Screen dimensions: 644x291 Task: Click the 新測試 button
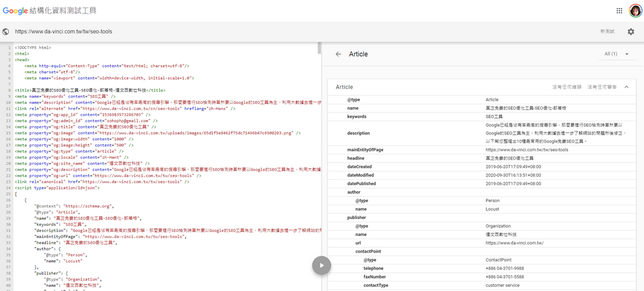(x=607, y=32)
